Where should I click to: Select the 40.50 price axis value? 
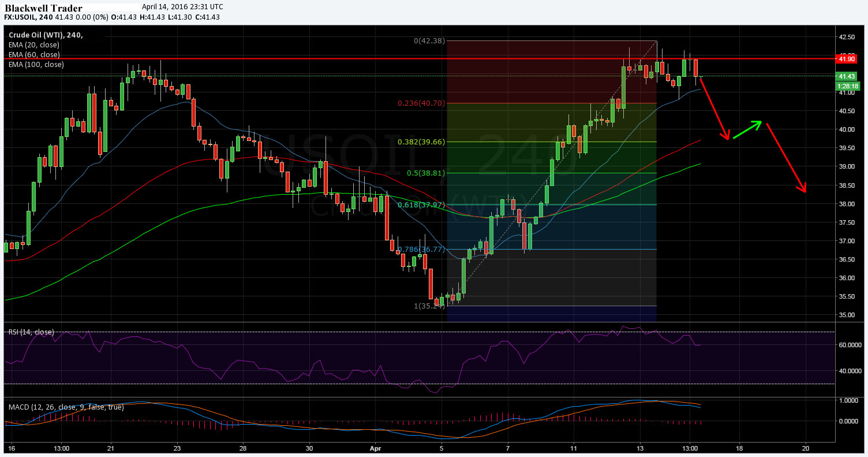click(847, 111)
